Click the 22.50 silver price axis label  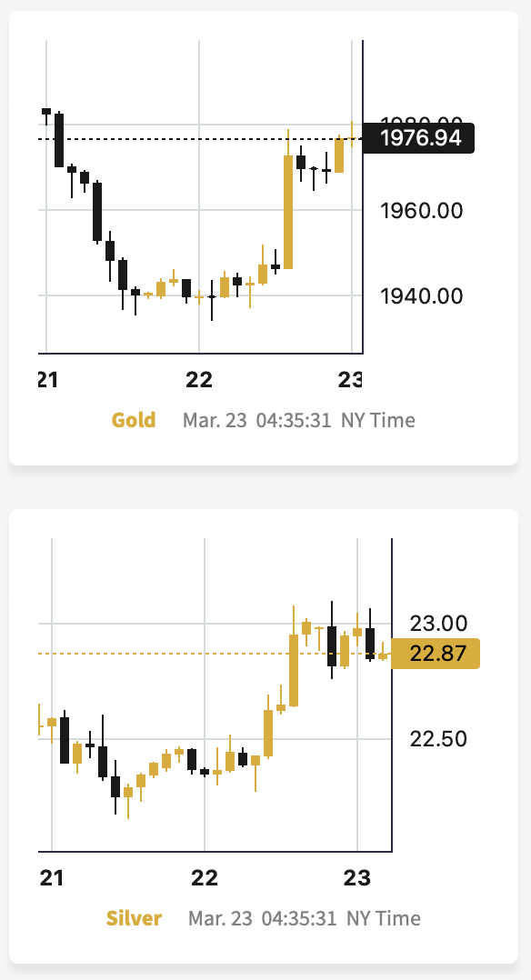(438, 739)
